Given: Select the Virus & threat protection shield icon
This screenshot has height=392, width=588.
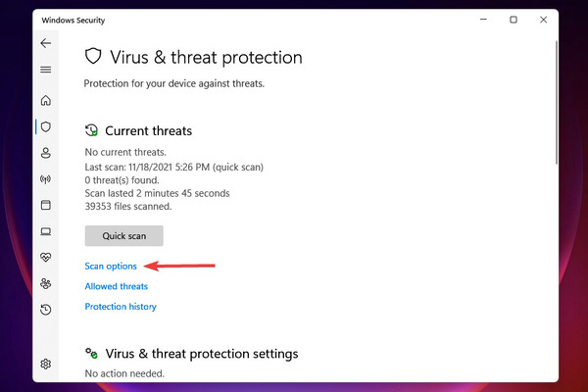Looking at the screenshot, I should point(46,126).
